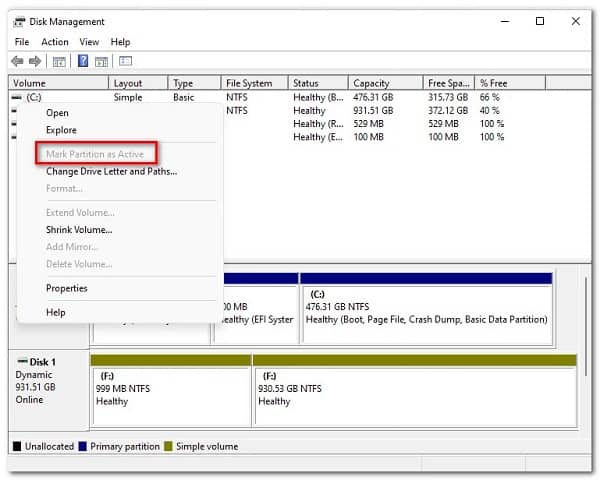Click the toolbar icon right of Help
Viewport: 600px width, 480px height.
tap(101, 62)
